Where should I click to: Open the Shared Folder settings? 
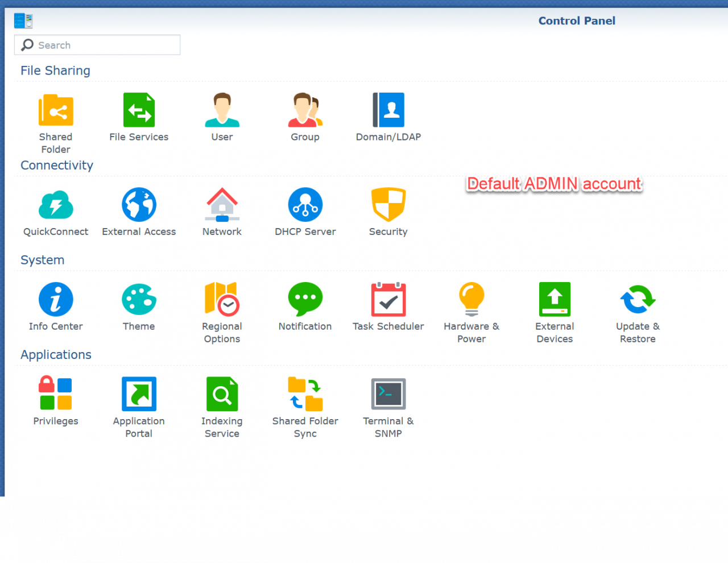point(56,110)
